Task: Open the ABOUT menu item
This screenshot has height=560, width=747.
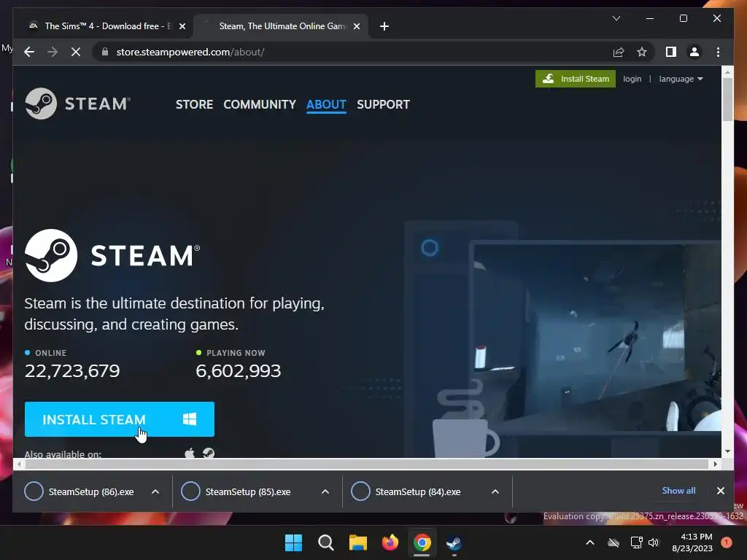Action: pyautogui.click(x=326, y=104)
